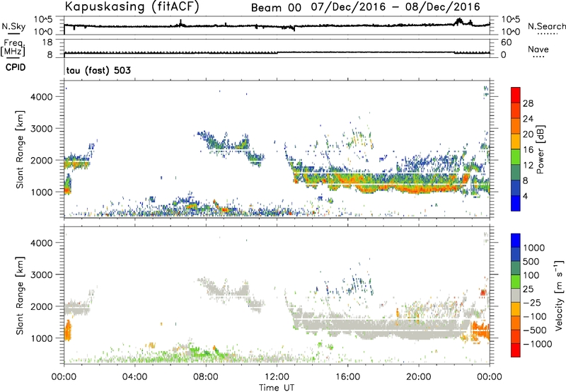Click the date range '07/Dec/2016 – 08/Dec/2016'
This screenshot has width=566, height=392.
coord(395,7)
